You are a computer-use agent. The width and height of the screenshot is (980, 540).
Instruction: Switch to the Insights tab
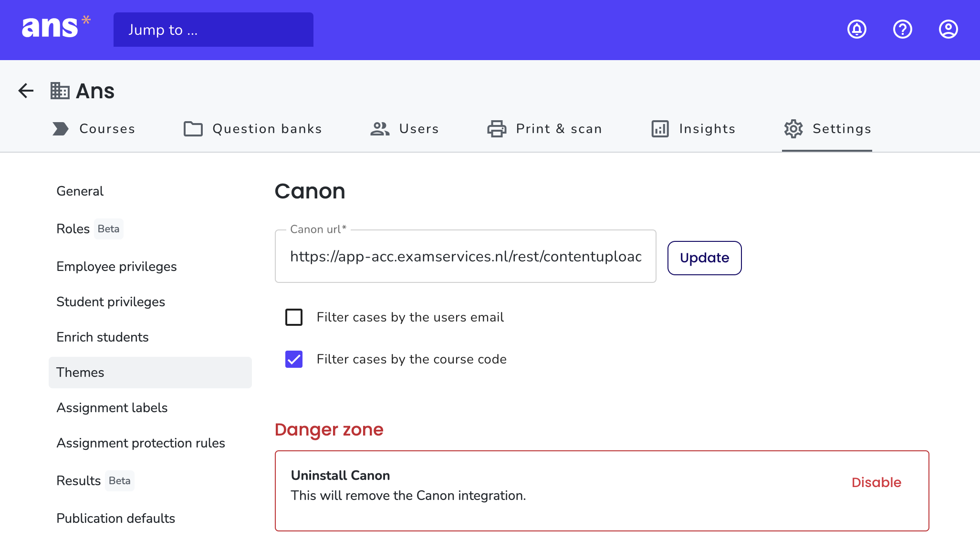pos(693,129)
